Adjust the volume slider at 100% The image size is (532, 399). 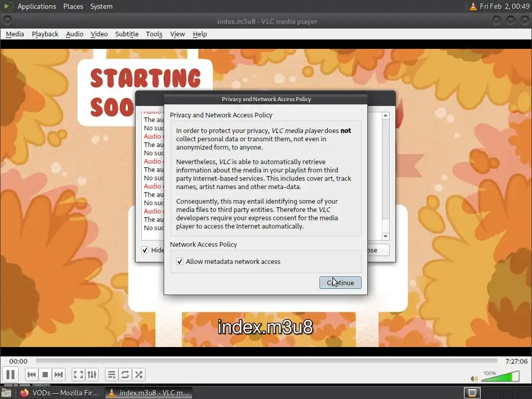pyautogui.click(x=500, y=376)
